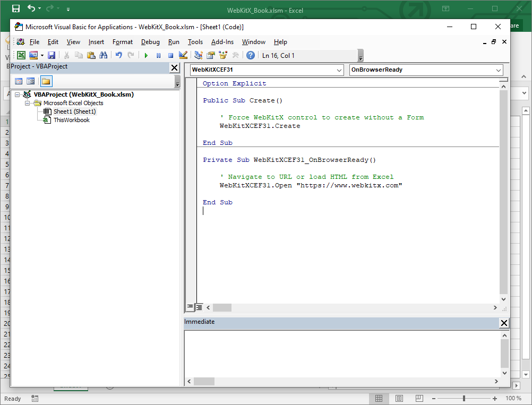Open the Insert menu
The height and width of the screenshot is (405, 532).
96,42
